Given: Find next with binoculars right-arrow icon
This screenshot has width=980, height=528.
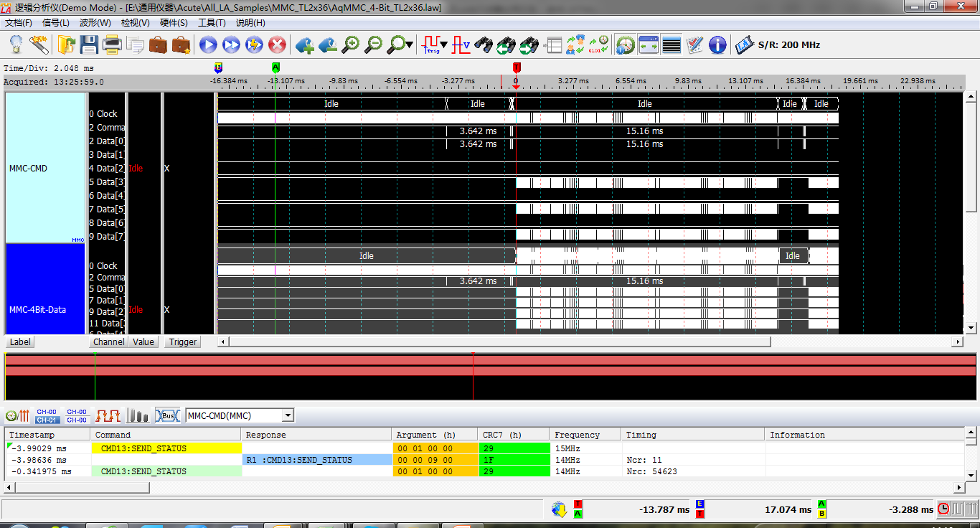Looking at the screenshot, I should [529, 45].
